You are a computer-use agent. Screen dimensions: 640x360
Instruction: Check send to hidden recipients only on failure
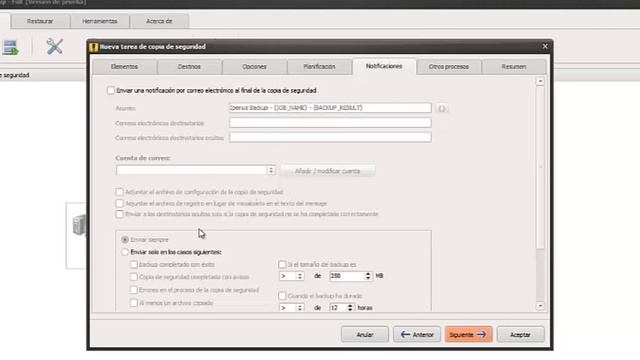[x=120, y=214]
